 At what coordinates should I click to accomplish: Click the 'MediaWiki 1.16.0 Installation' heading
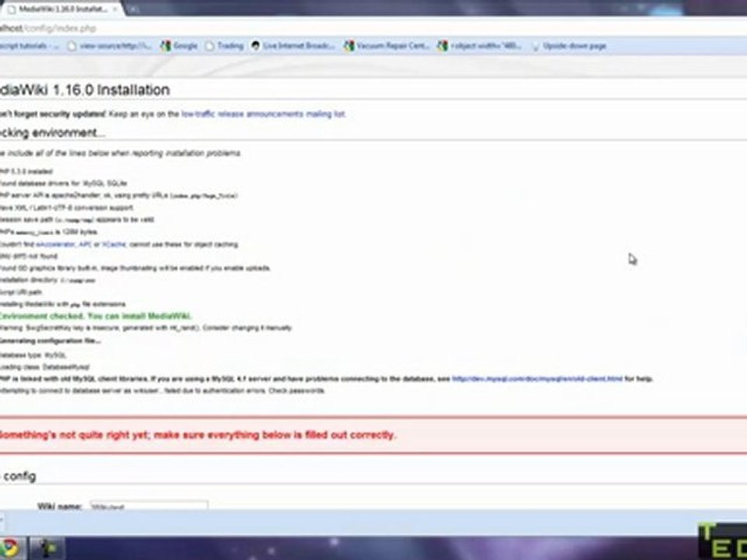pos(85,90)
